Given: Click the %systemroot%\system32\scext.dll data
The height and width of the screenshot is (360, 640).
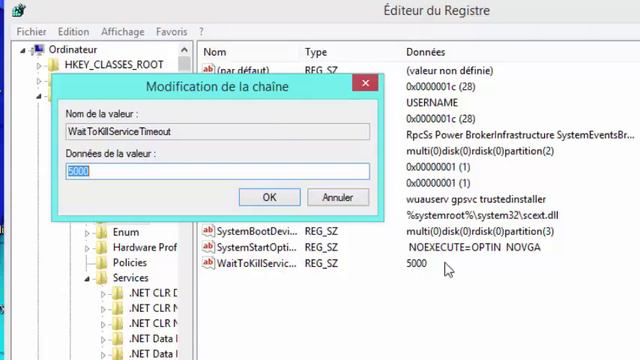Looking at the screenshot, I should (x=482, y=215).
